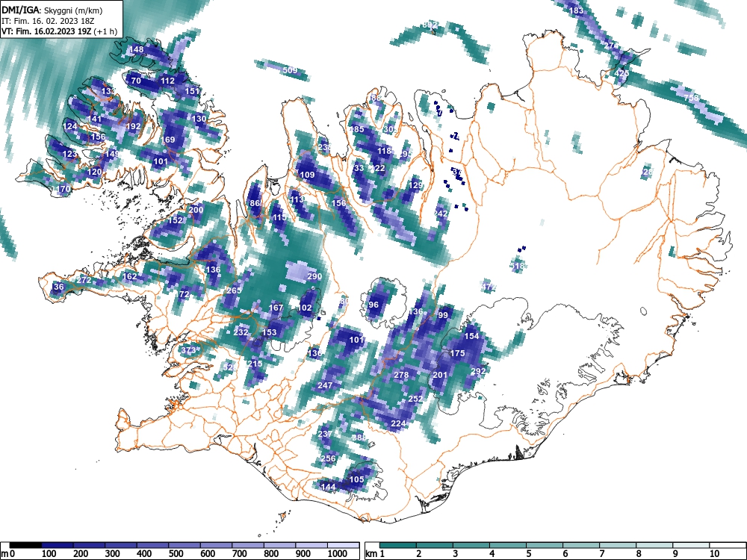Click the visibility value 232 on the map

click(x=241, y=332)
